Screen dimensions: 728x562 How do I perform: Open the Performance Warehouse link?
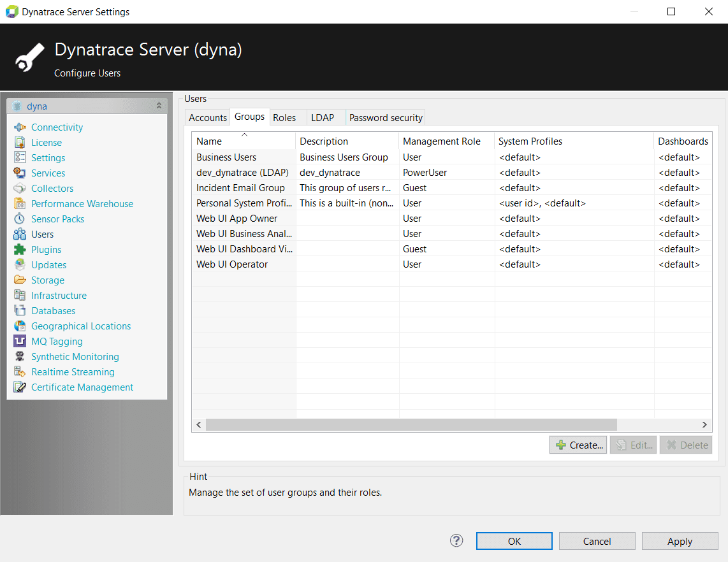tap(82, 204)
